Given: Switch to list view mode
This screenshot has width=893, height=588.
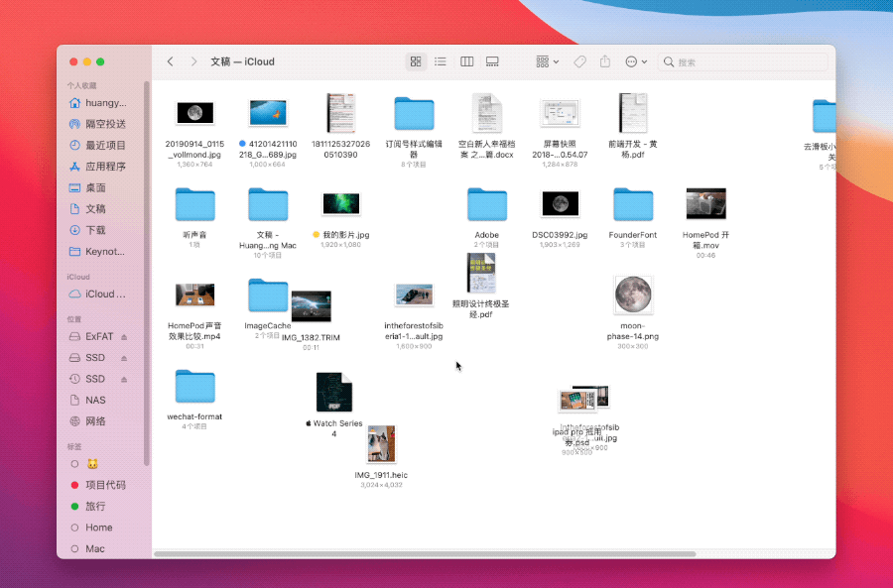Looking at the screenshot, I should pyautogui.click(x=441, y=61).
